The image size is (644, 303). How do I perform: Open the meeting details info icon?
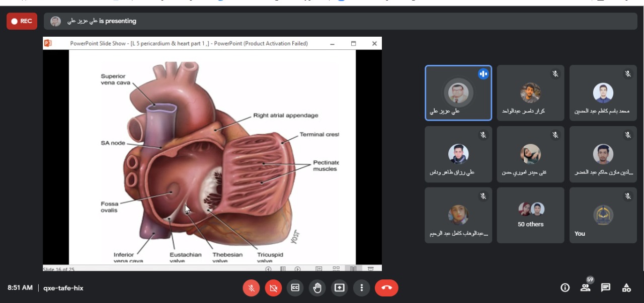[565, 287]
